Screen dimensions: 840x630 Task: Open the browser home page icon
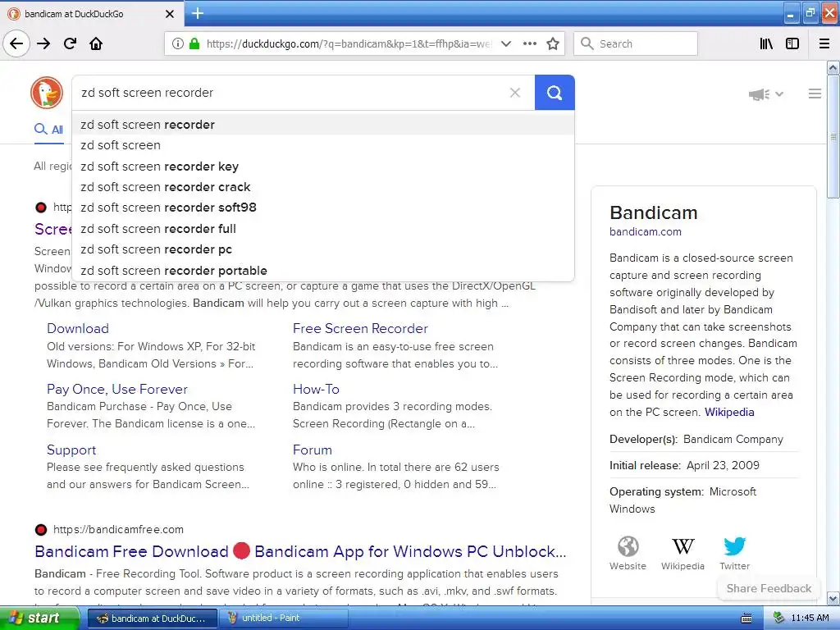[96, 43]
